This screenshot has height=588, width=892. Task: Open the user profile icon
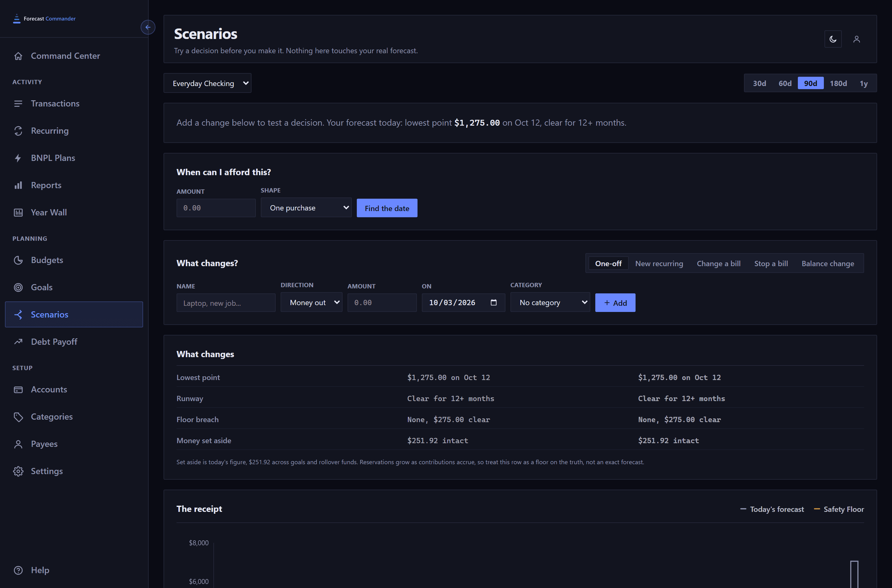(x=856, y=39)
